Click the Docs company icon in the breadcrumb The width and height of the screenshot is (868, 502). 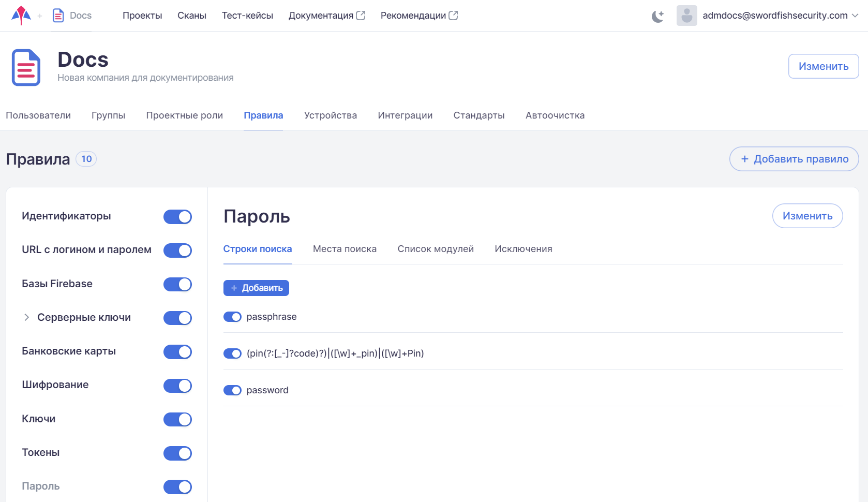click(58, 16)
